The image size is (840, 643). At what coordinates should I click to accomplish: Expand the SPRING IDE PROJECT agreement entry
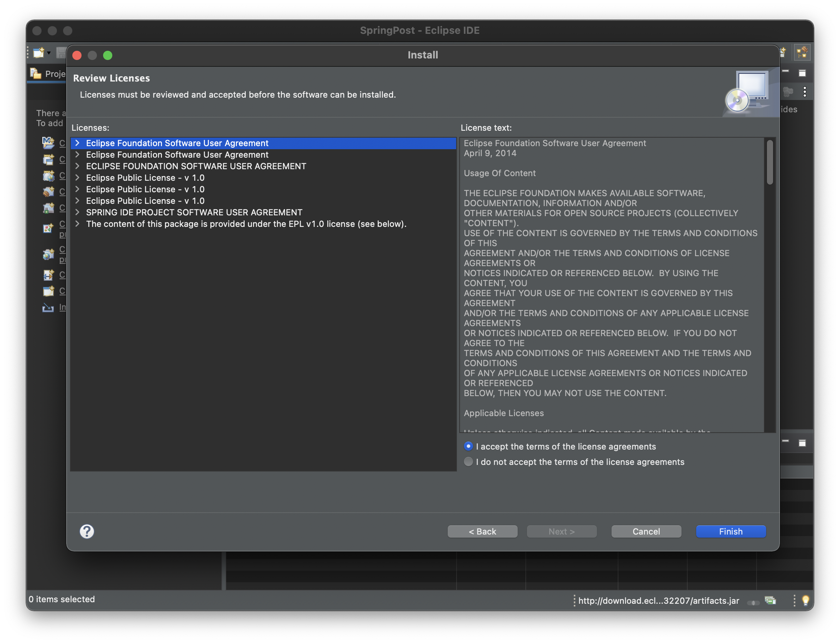click(77, 212)
